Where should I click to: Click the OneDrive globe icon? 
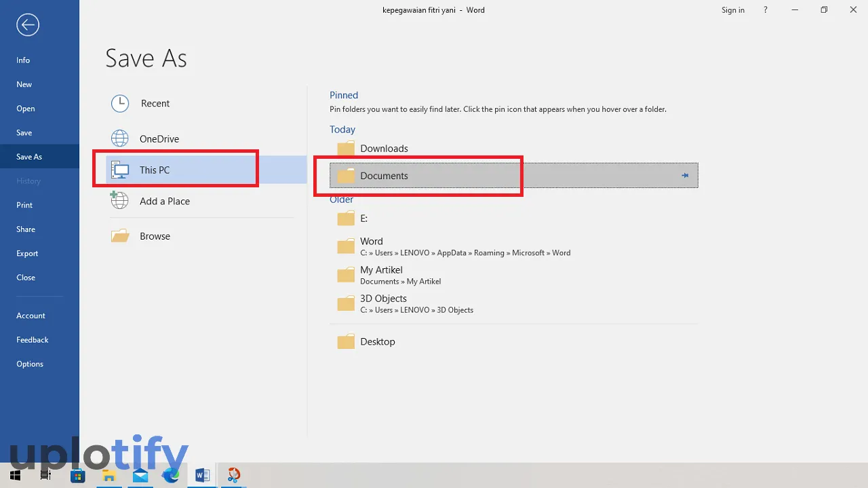[120, 138]
